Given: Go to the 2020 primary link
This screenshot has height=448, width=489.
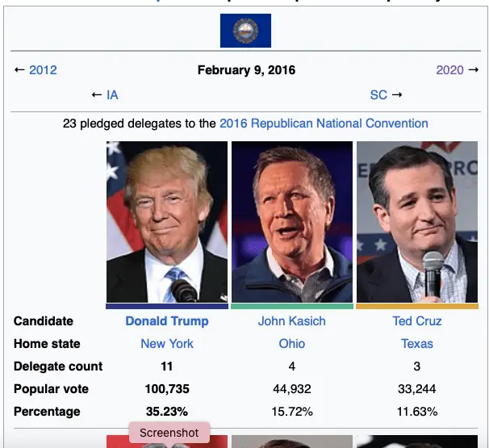Looking at the screenshot, I should tap(449, 70).
